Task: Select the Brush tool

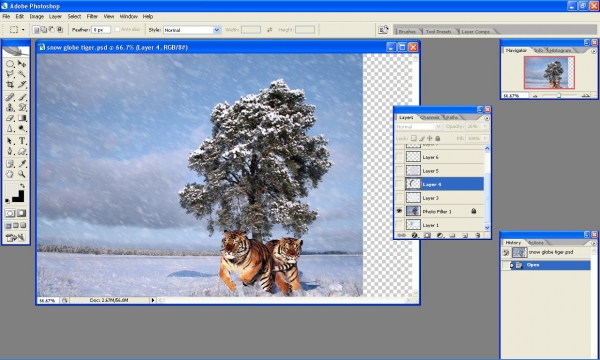Action: pos(22,97)
